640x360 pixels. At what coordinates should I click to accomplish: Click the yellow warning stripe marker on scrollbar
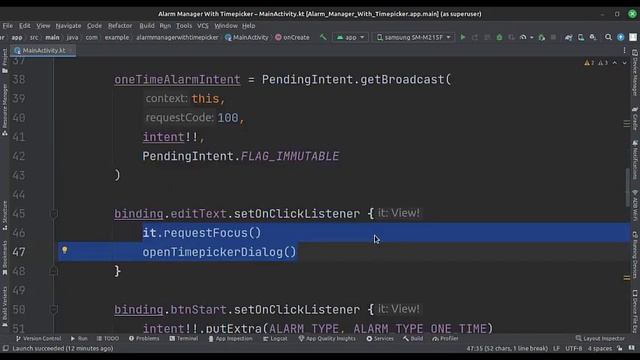(x=627, y=278)
